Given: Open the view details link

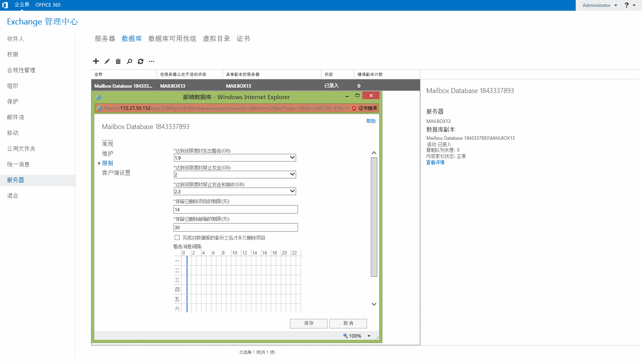Looking at the screenshot, I should (436, 163).
